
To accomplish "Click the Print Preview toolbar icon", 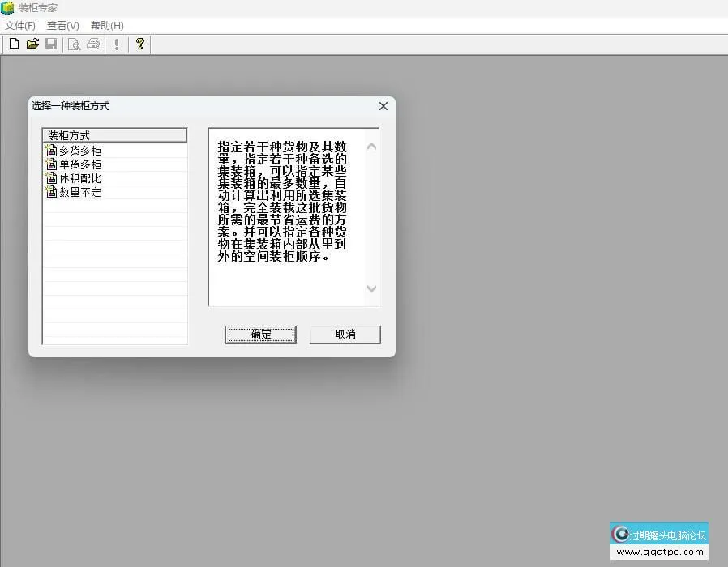I will [75, 44].
